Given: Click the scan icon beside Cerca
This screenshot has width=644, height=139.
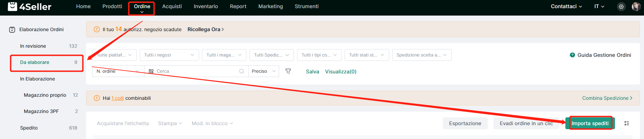Looking at the screenshot, I should coord(151,71).
